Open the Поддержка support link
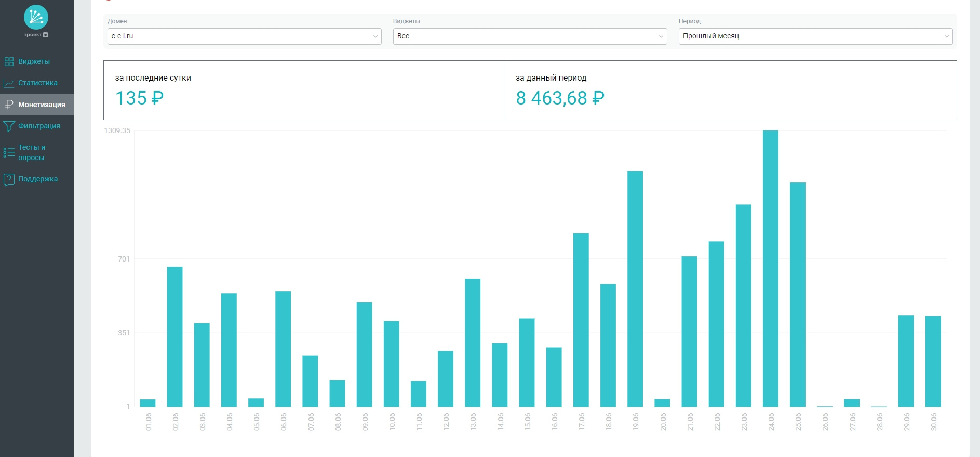Viewport: 980px width, 457px height. tap(38, 179)
